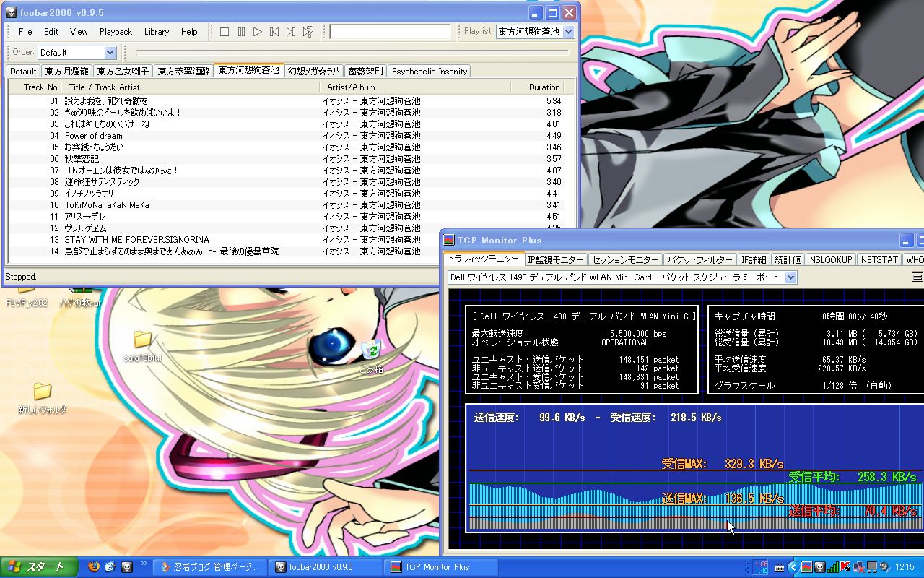This screenshot has height=578, width=924.
Task: Sort playlist by Duration column header
Action: click(x=536, y=87)
